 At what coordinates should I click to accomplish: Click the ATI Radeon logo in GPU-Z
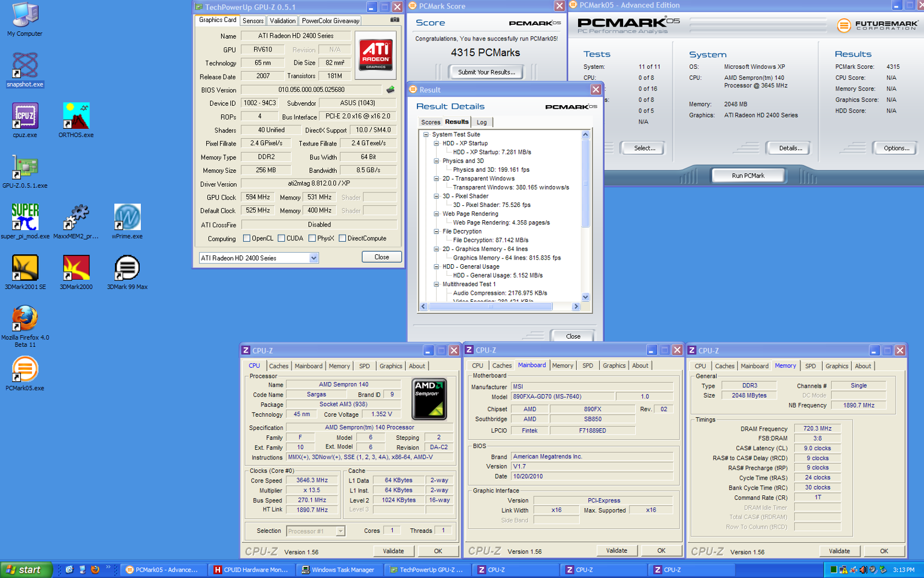click(375, 55)
